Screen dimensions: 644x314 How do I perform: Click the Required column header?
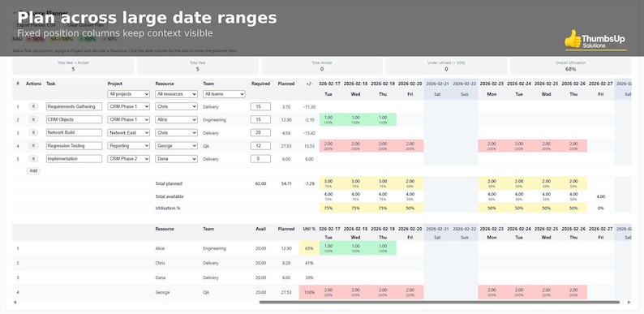260,84
